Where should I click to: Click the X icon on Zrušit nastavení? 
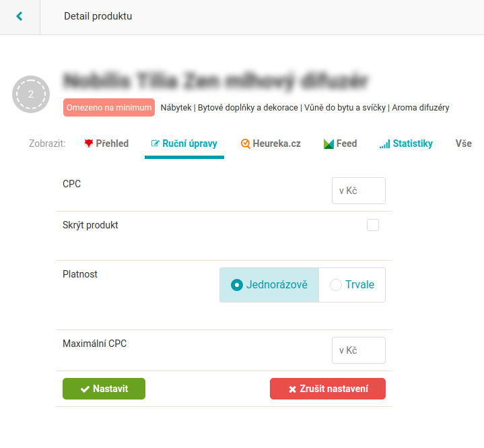pyautogui.click(x=292, y=389)
